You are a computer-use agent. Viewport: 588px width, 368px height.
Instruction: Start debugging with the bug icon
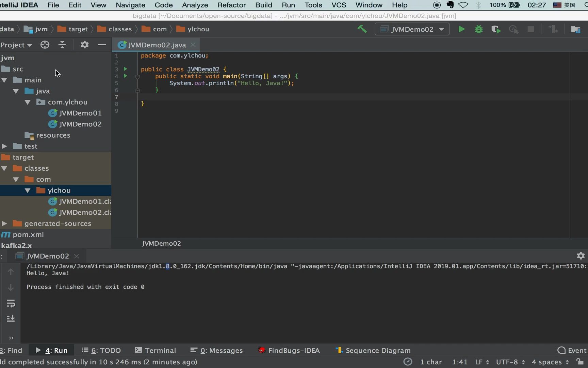click(x=479, y=29)
